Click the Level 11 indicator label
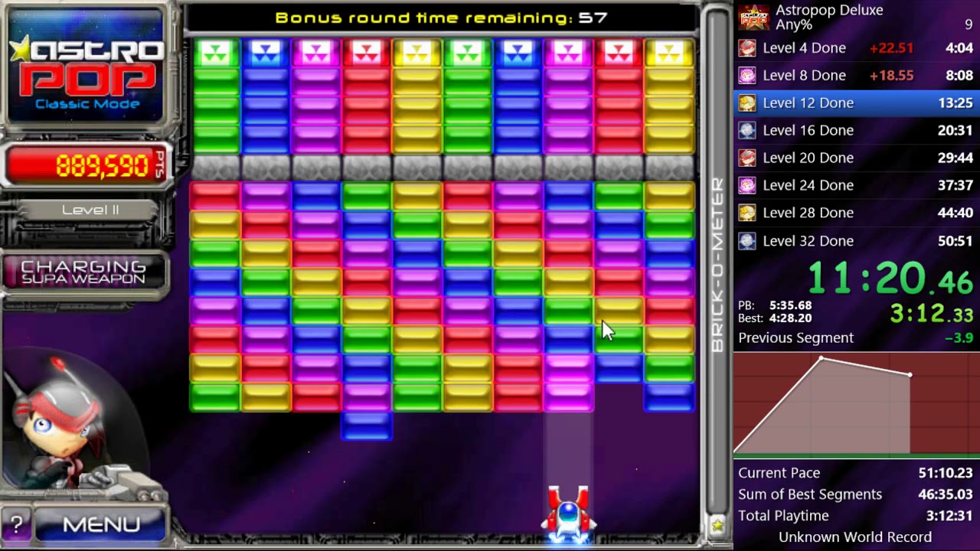The image size is (980, 551). 90,210
